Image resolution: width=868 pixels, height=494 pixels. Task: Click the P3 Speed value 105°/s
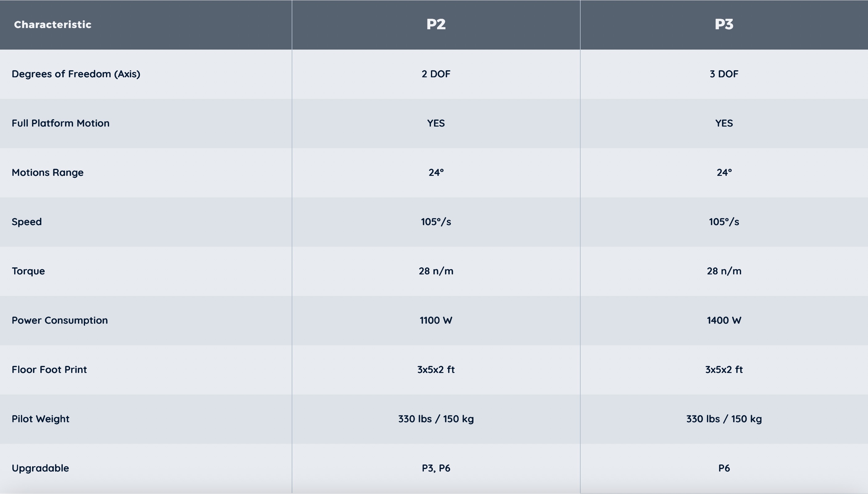tap(724, 222)
